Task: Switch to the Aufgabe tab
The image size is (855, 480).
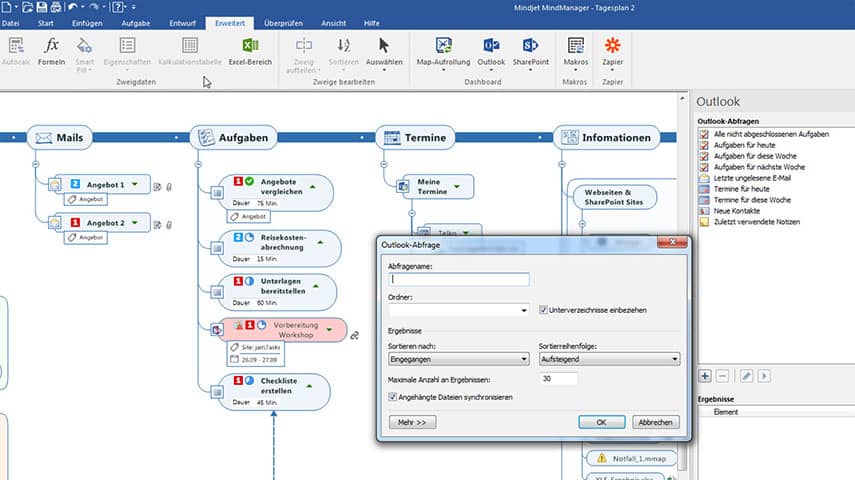Action: [x=136, y=23]
